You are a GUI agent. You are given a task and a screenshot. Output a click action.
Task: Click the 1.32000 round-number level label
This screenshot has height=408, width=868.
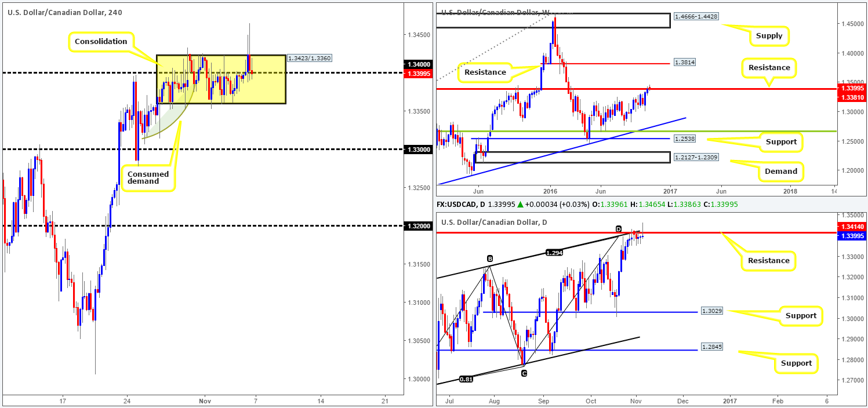tap(419, 225)
